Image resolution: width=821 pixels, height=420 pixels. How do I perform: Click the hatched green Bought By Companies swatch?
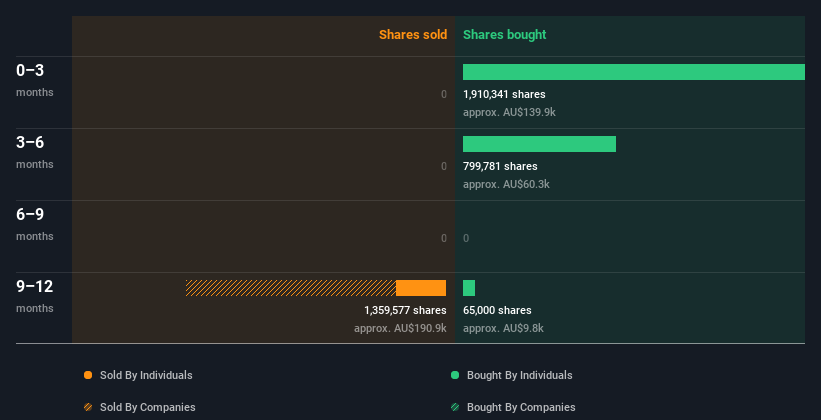(455, 407)
